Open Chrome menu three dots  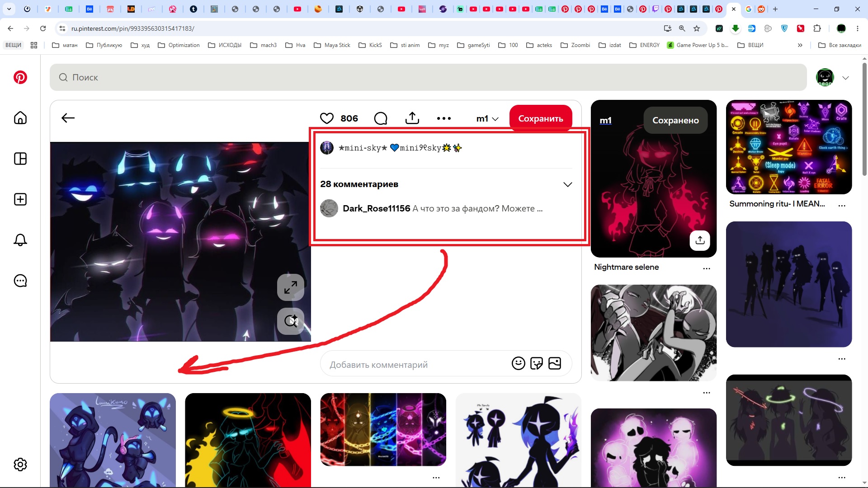coord(858,28)
